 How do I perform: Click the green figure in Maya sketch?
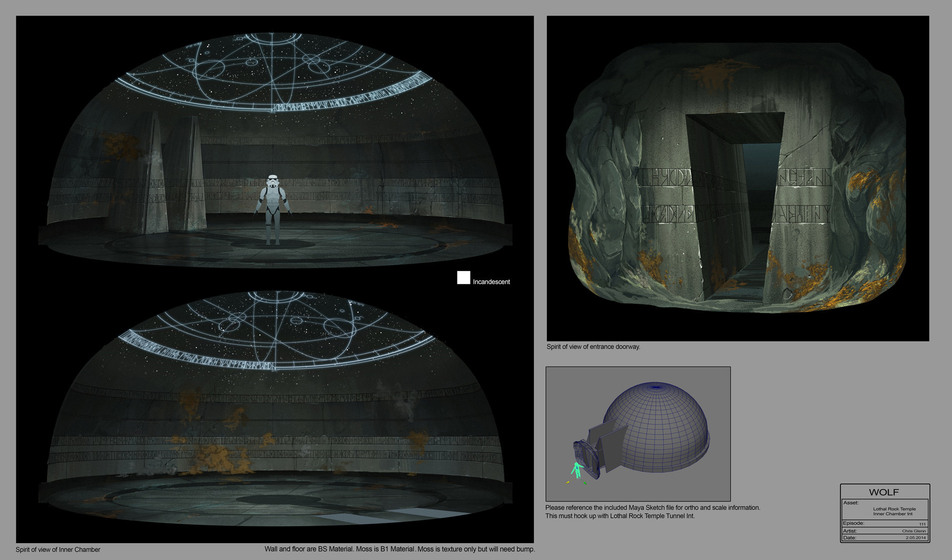tap(577, 470)
